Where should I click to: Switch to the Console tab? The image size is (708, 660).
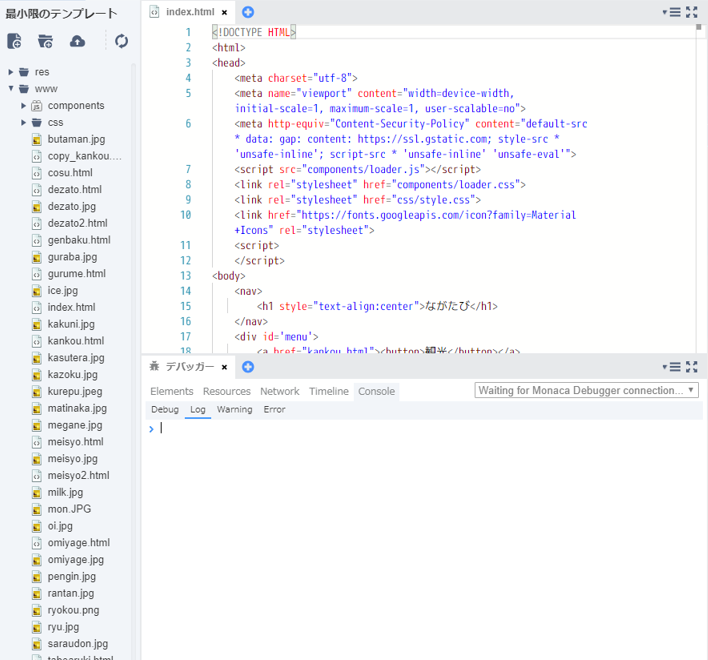pyautogui.click(x=377, y=391)
